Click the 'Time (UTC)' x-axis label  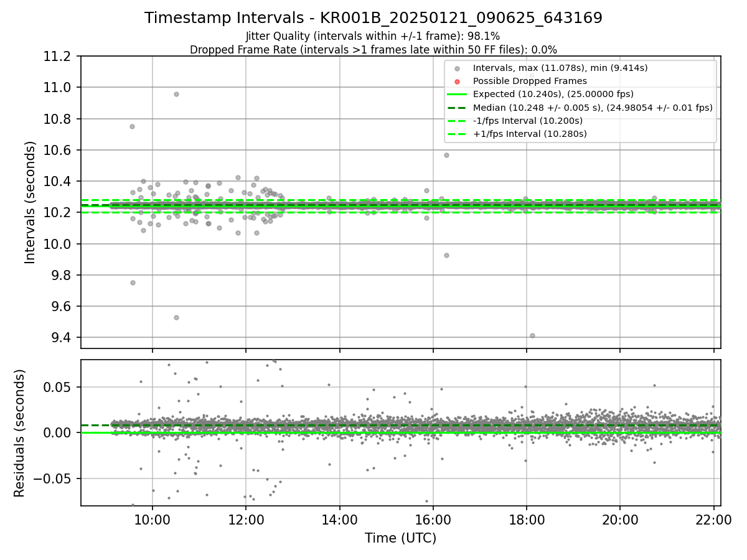[400, 538]
